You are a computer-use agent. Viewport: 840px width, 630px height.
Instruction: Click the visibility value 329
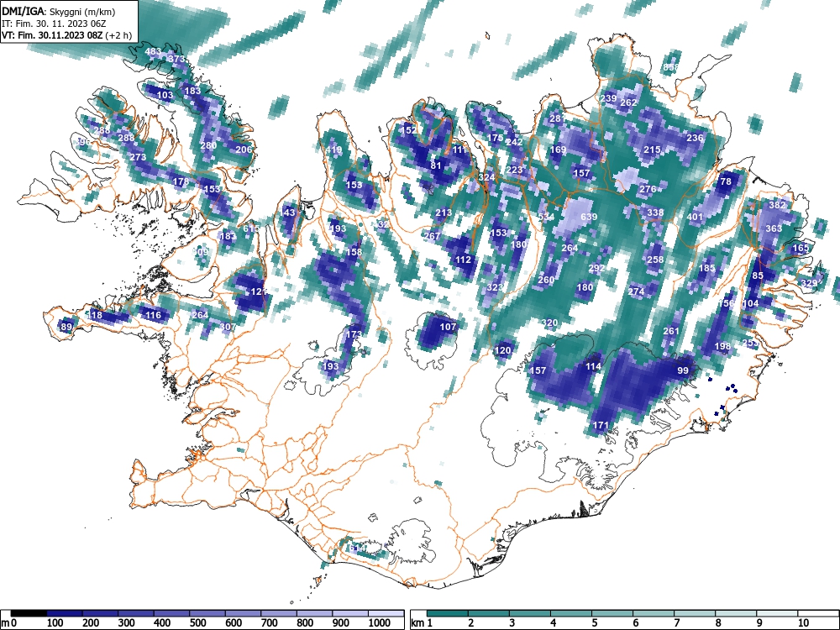point(809,283)
